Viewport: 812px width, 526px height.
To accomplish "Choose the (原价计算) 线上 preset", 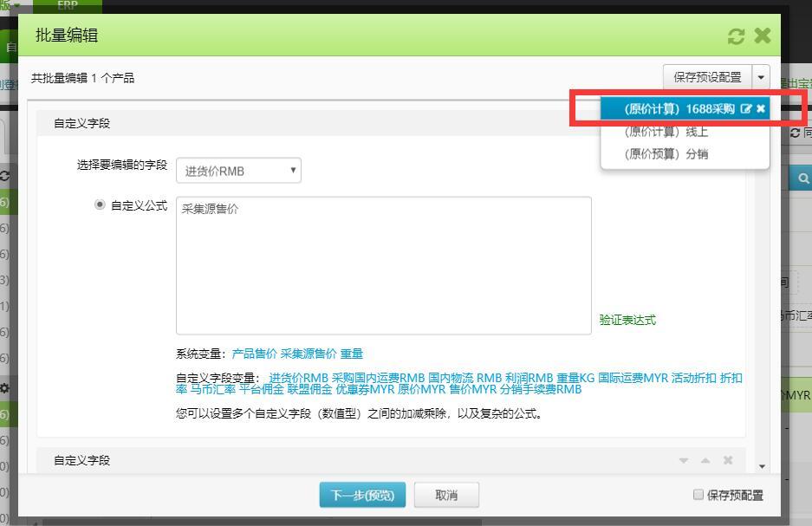I will click(x=666, y=133).
